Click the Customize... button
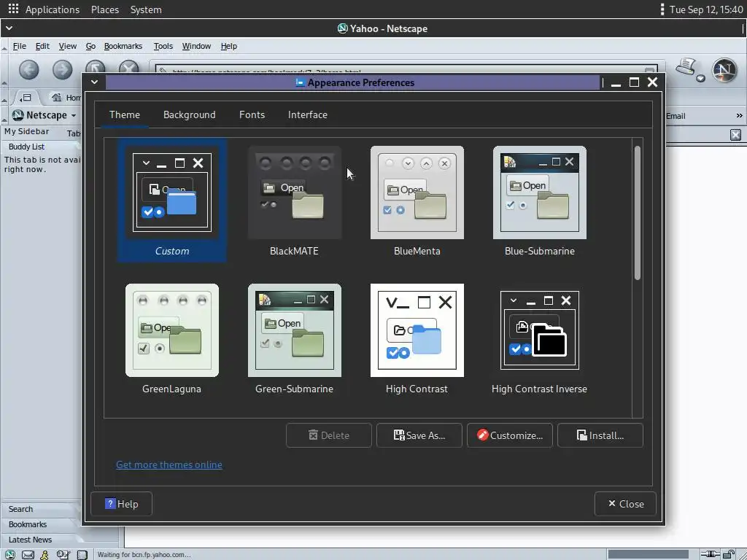 (x=510, y=435)
